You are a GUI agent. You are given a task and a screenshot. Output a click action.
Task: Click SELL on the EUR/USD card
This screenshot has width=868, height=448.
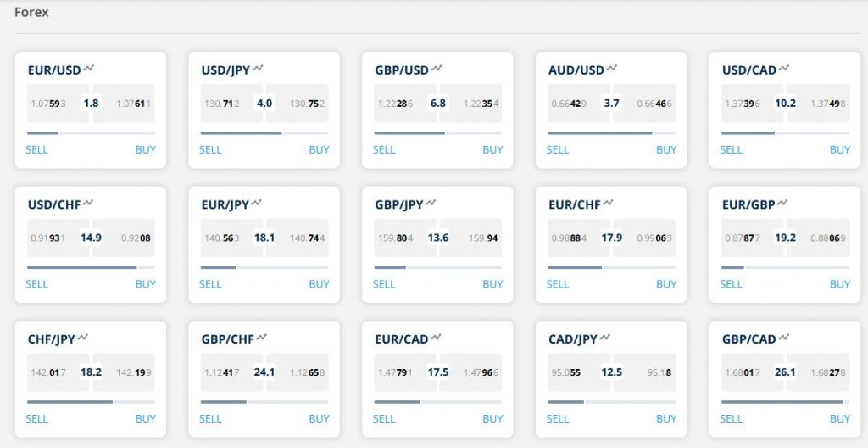(37, 149)
